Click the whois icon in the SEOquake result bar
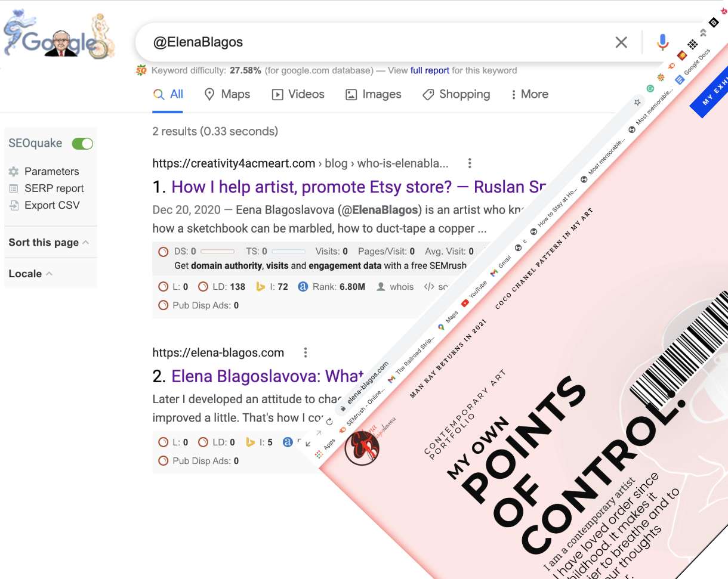The height and width of the screenshot is (579, 728). [380, 287]
